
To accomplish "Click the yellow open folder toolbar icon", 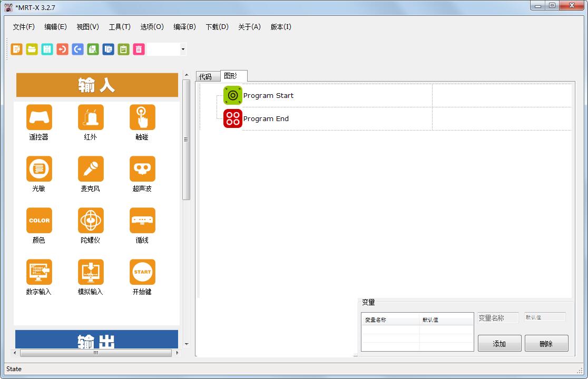I will tap(32, 49).
